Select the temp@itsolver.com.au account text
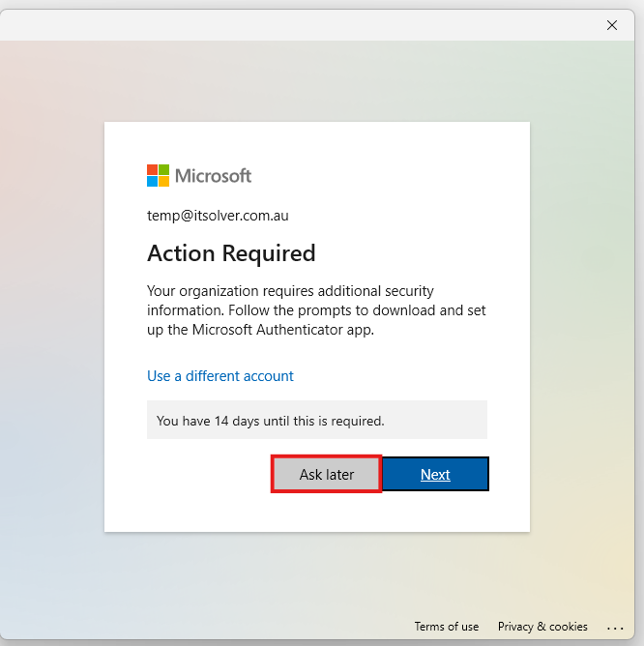 pyautogui.click(x=218, y=216)
